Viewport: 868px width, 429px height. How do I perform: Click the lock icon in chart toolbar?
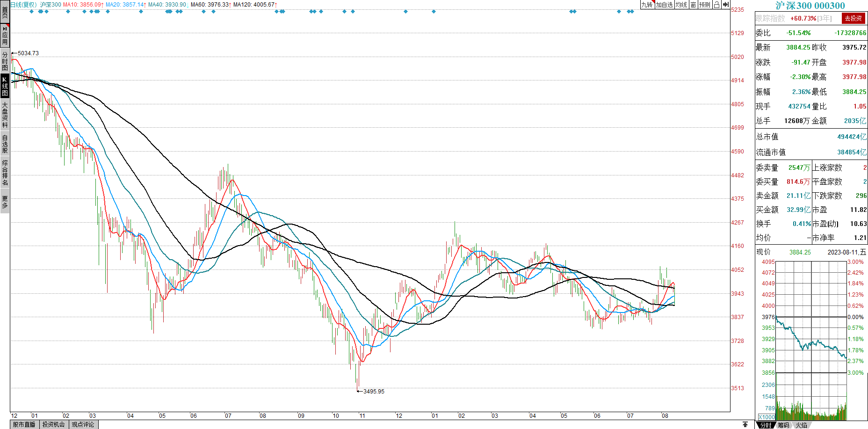[716, 5]
